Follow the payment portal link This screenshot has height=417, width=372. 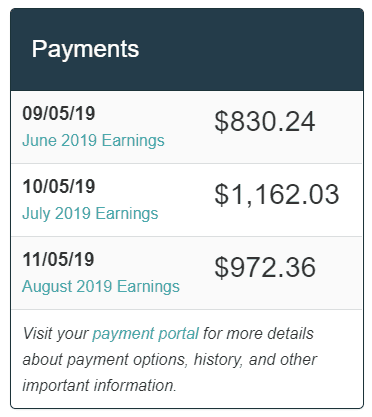tap(146, 333)
